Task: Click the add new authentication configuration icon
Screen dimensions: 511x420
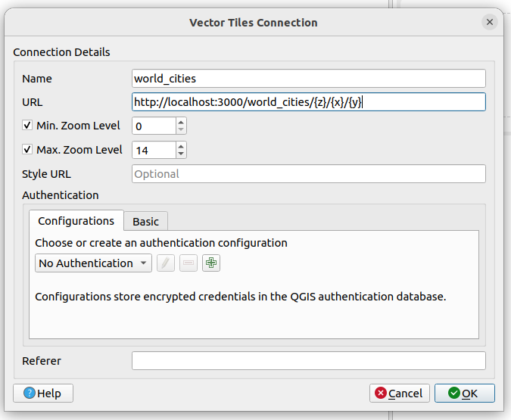Action: 211,263
